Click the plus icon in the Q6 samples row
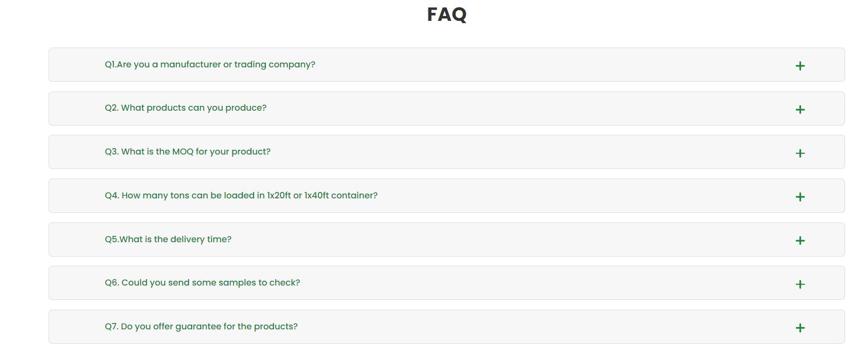Image resolution: width=868 pixels, height=362 pixels. coord(800,284)
